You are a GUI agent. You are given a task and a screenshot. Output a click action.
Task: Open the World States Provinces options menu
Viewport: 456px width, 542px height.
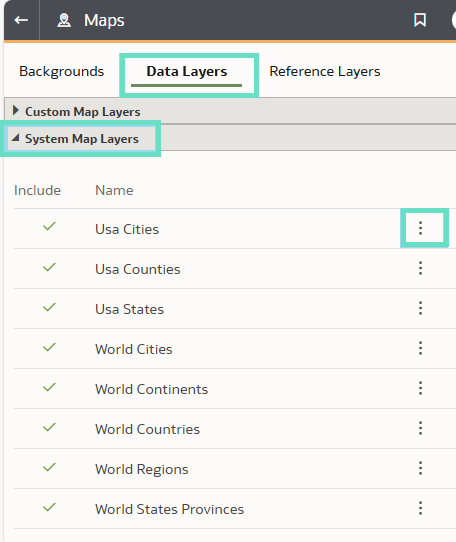pyautogui.click(x=420, y=508)
